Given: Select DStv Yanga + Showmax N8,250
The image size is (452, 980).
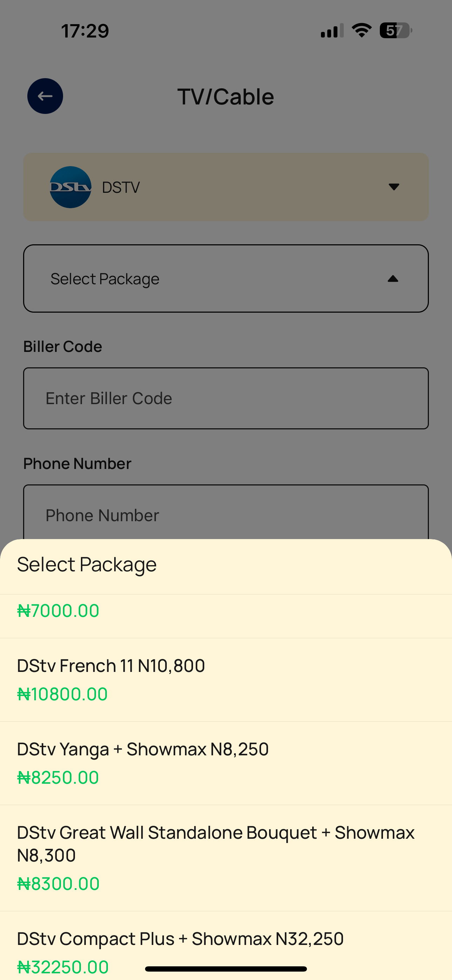Looking at the screenshot, I should point(226,763).
